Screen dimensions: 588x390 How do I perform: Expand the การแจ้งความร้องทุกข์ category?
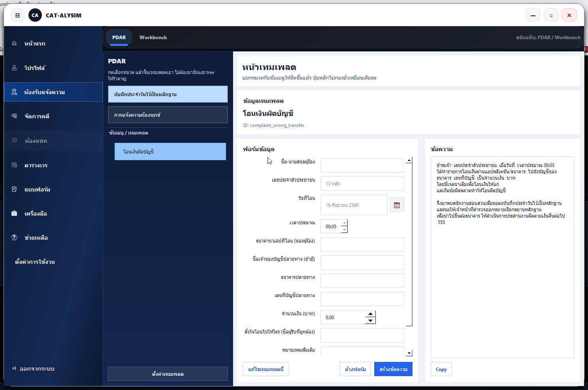pyautogui.click(x=168, y=115)
